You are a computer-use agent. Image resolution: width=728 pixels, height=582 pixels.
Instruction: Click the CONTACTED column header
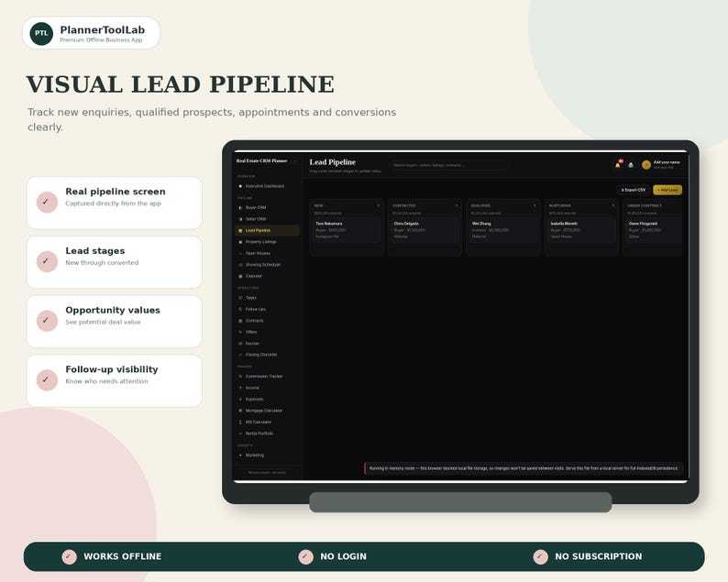click(x=404, y=205)
